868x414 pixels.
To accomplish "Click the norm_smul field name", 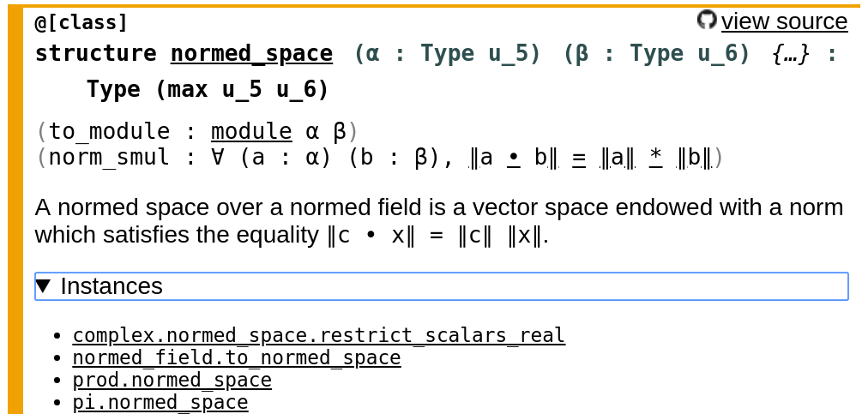I will tap(110, 159).
